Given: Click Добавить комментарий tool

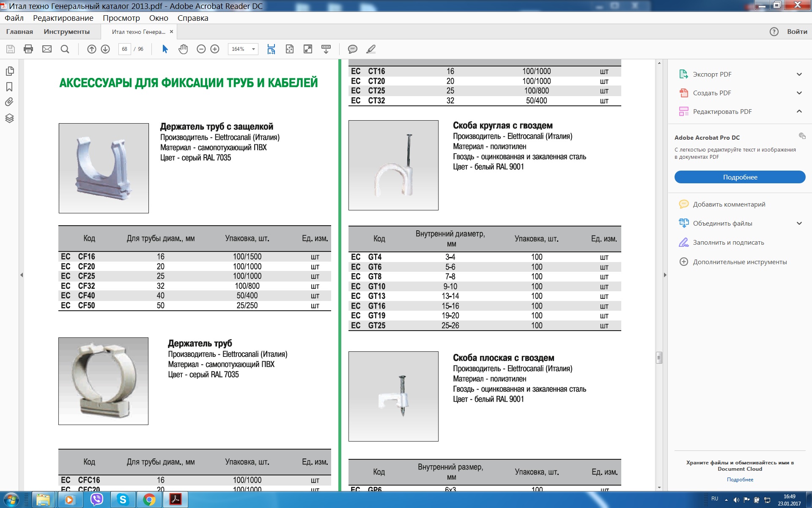Looking at the screenshot, I should click(729, 204).
